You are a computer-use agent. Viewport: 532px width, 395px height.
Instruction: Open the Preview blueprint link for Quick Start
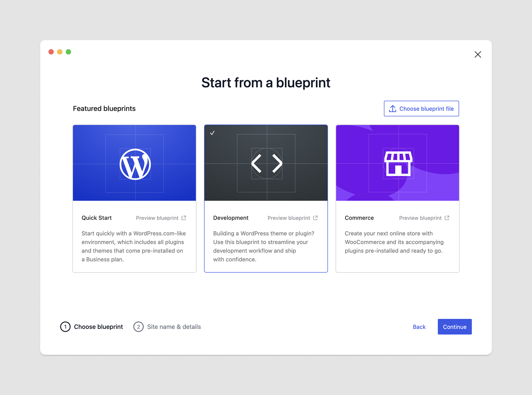(157, 218)
